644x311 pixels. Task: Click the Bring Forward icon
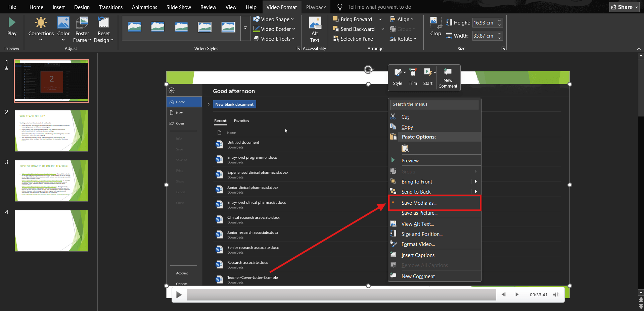click(x=335, y=19)
